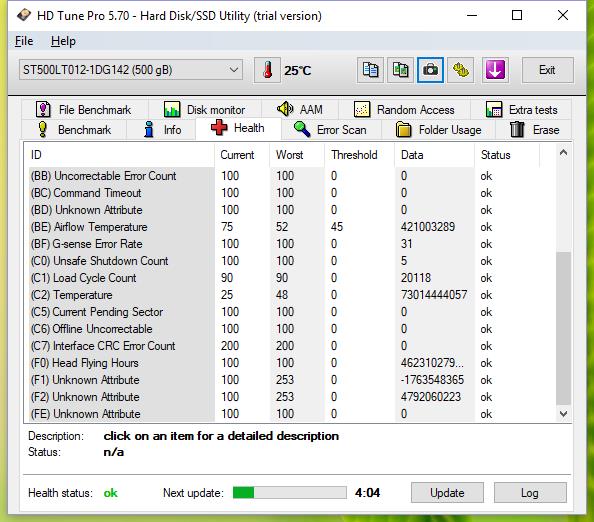Screen dimensions: 594x522
Task: Click the scrollbar up arrow
Action: click(x=563, y=153)
